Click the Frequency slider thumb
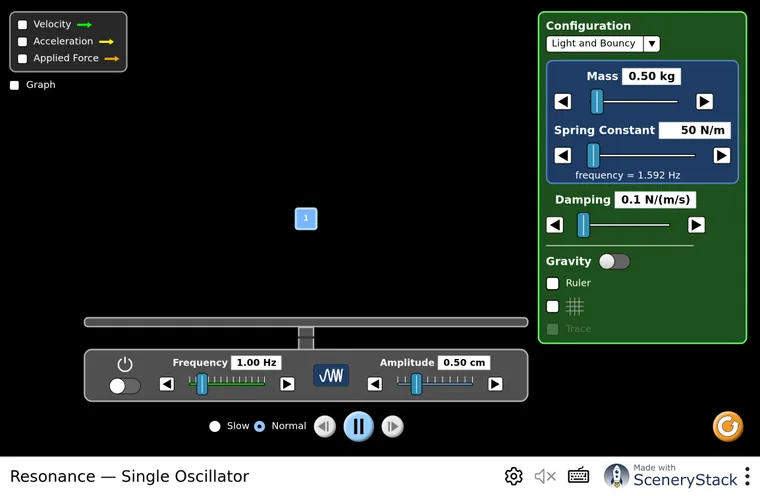The width and height of the screenshot is (760, 496). point(202,384)
